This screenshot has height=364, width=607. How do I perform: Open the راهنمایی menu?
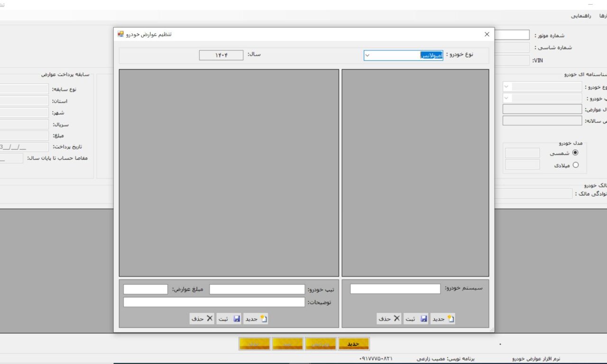(x=580, y=16)
